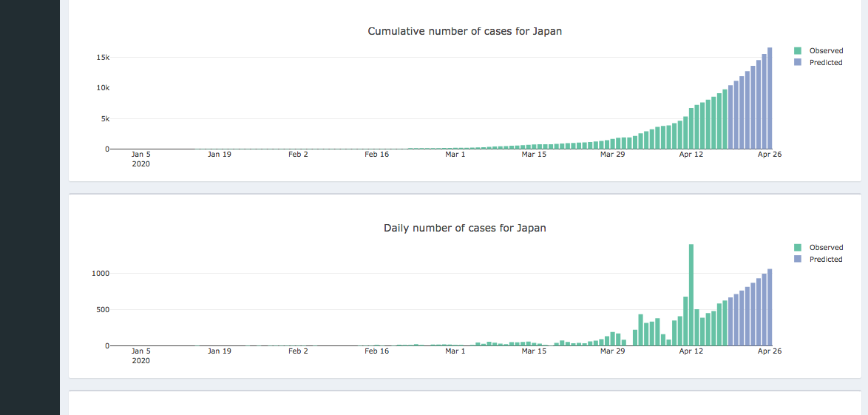Click the last blue predicted bar in Daily chart
868x415 pixels.
[x=770, y=308]
